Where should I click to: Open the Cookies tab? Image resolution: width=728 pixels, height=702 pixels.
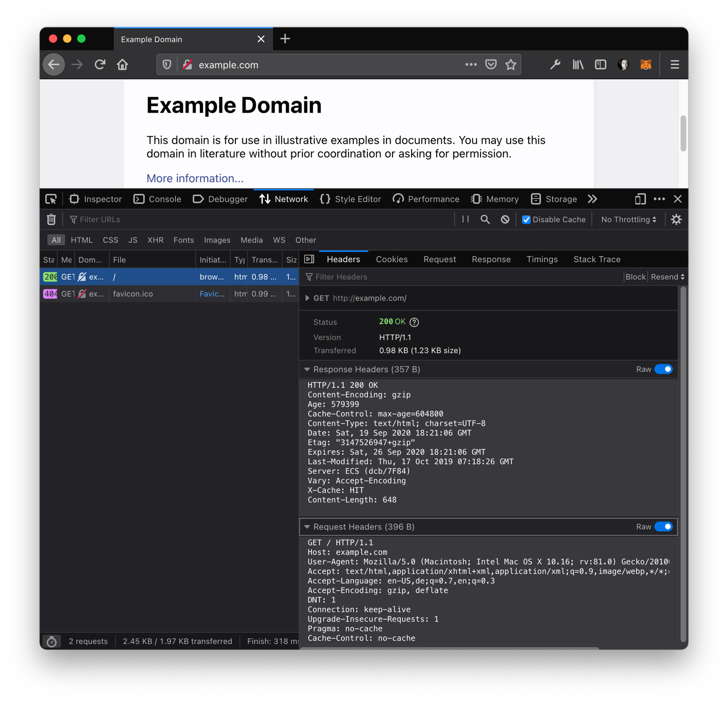392,259
